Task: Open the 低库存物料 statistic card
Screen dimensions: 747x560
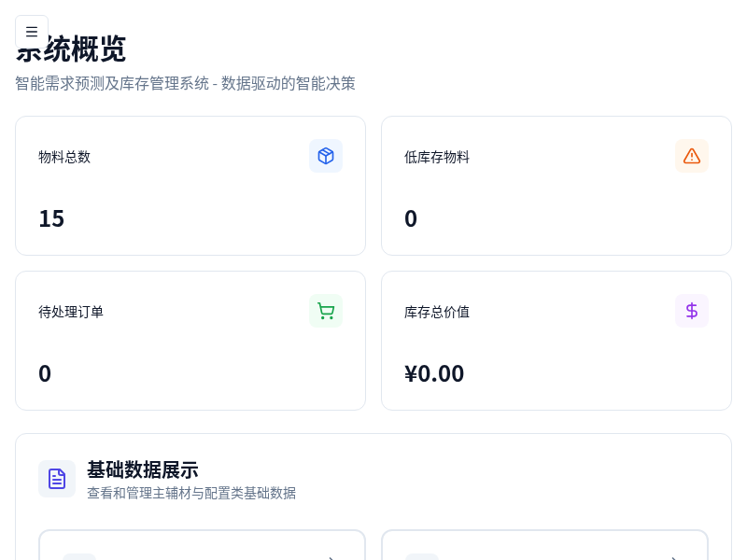Action: click(557, 185)
